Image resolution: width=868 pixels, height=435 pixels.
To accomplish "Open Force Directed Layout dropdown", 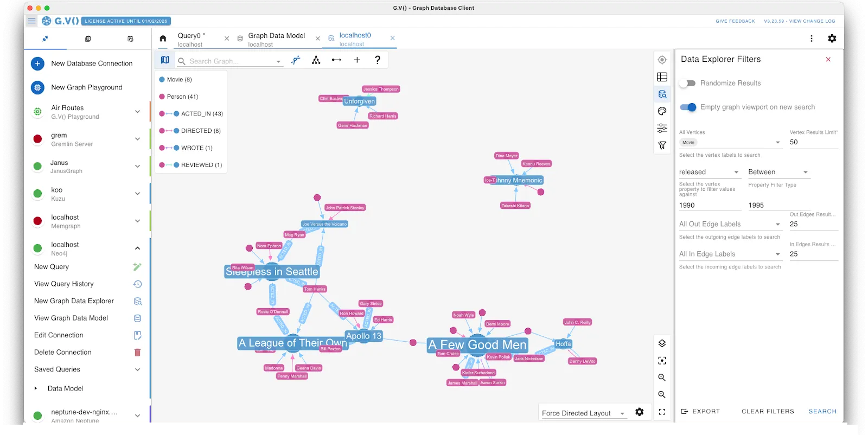I will coord(584,413).
